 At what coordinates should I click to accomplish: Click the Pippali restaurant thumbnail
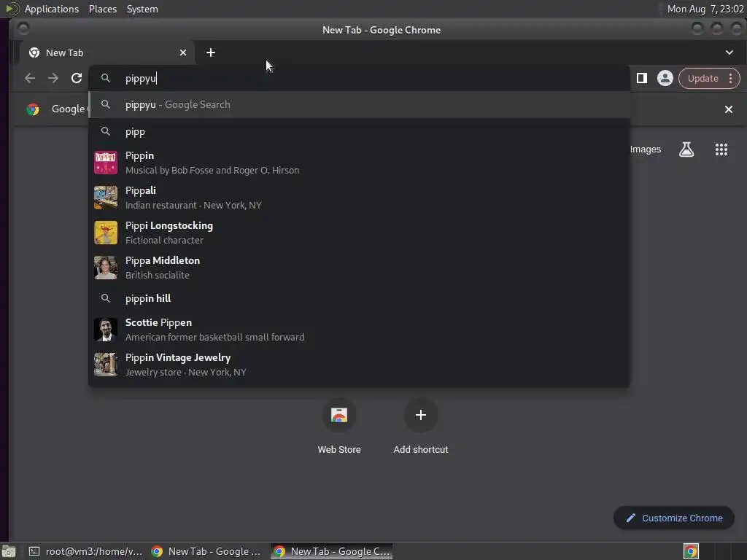click(106, 198)
